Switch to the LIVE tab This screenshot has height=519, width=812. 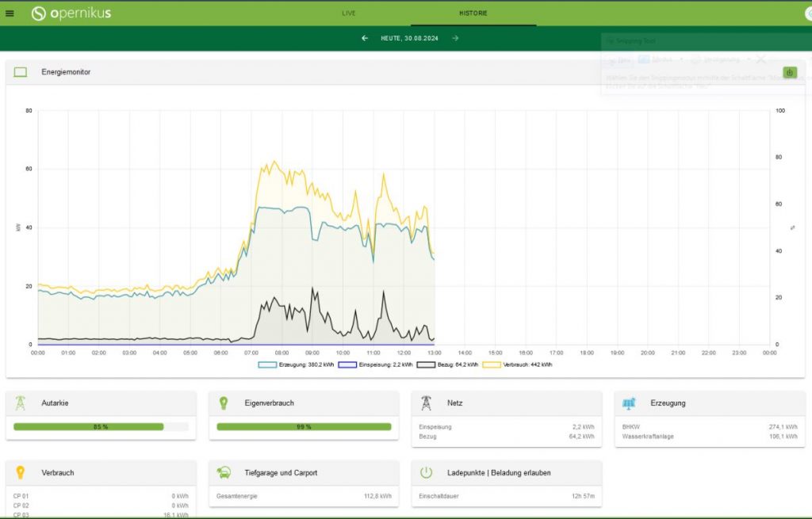tap(349, 13)
